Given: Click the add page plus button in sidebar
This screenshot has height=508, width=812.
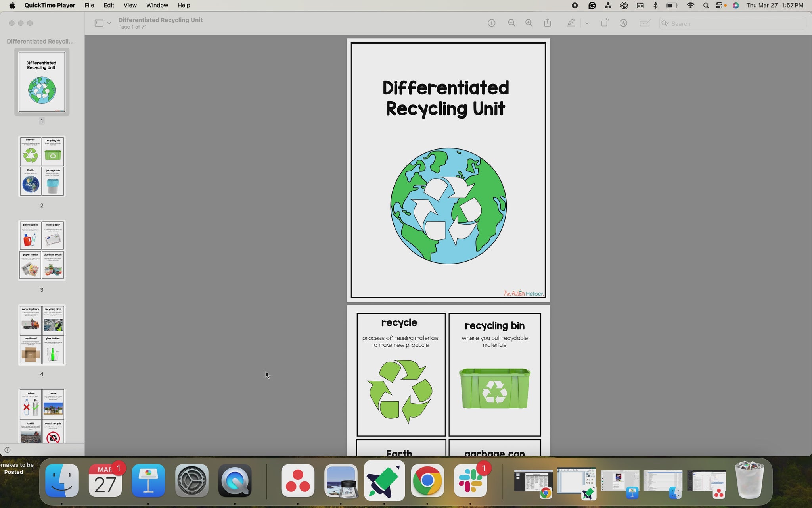Looking at the screenshot, I should point(7,450).
